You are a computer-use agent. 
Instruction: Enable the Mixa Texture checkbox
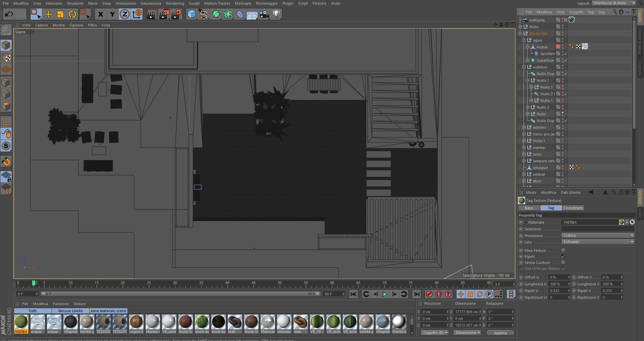click(x=563, y=250)
